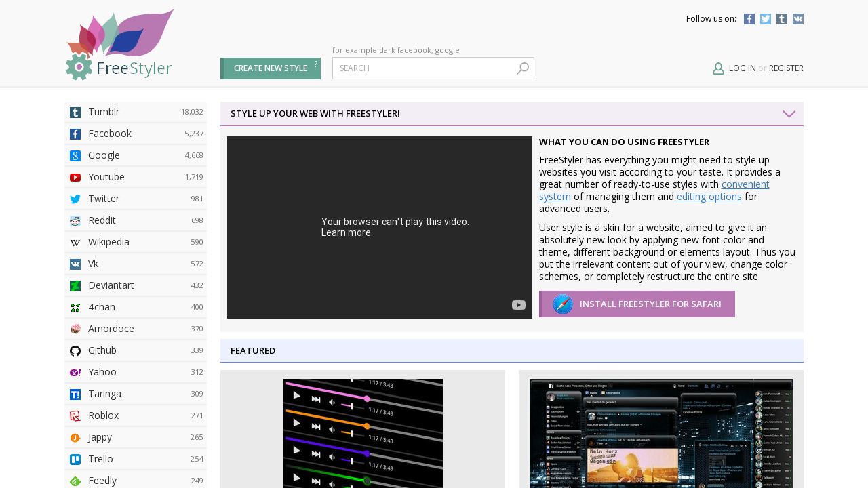Click the search magnifier icon
Screen dimensions: 868x488
point(523,68)
